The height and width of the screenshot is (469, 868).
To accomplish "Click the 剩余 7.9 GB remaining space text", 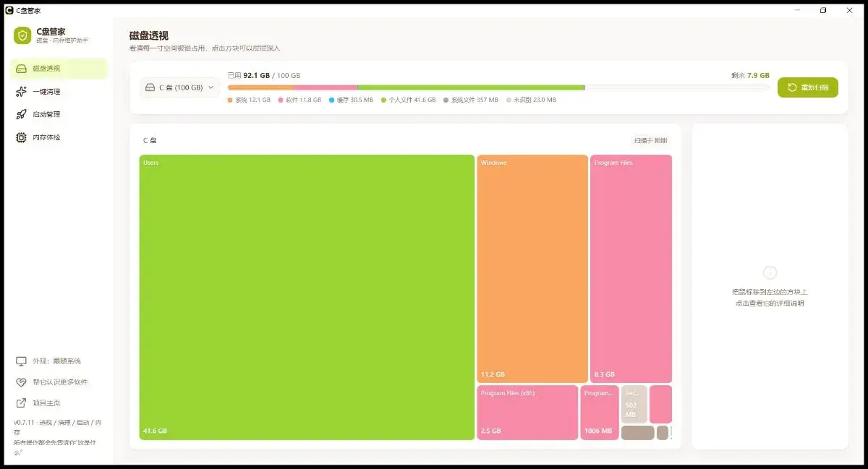I will pos(750,75).
